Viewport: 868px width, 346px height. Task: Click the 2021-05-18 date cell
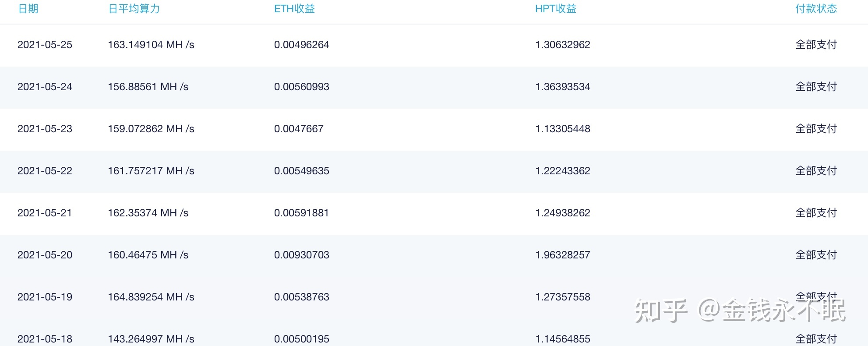[x=45, y=339]
